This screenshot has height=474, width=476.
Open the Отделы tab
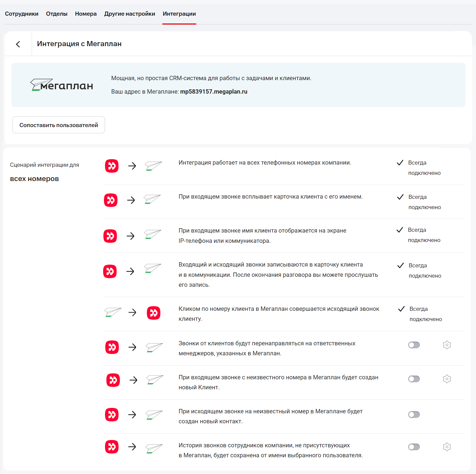tap(57, 14)
